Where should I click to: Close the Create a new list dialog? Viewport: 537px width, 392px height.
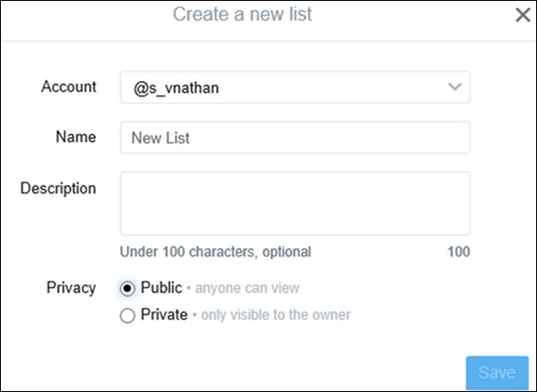click(x=523, y=15)
